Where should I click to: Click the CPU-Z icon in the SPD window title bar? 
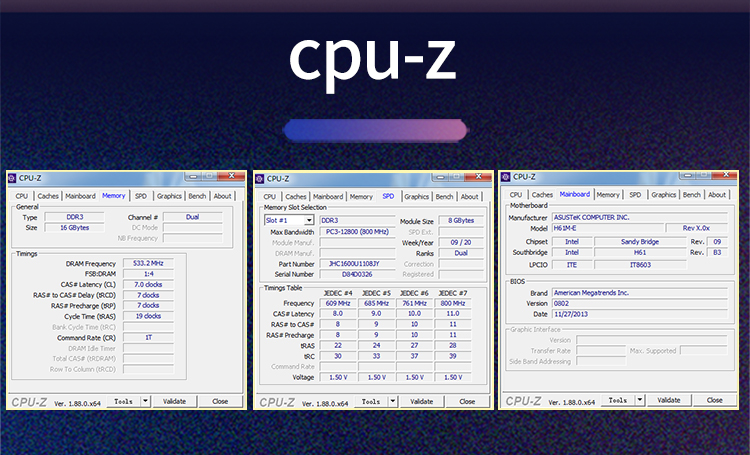click(260, 178)
